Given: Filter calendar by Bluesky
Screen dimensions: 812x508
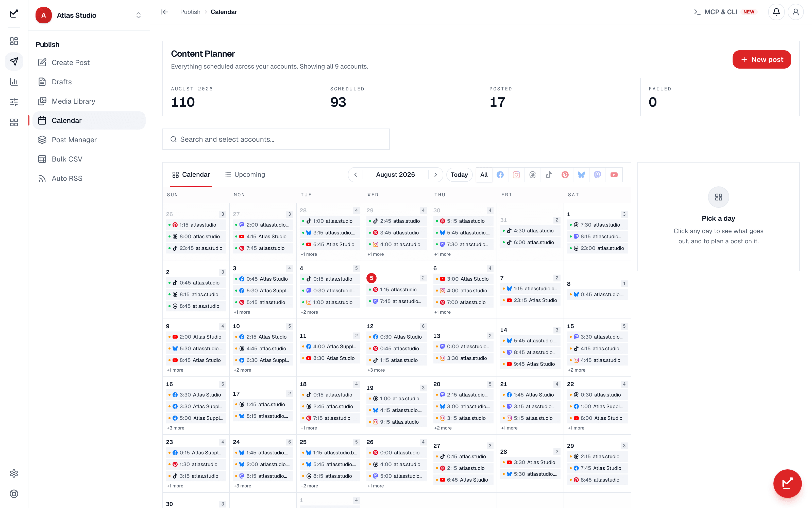Looking at the screenshot, I should [x=582, y=175].
